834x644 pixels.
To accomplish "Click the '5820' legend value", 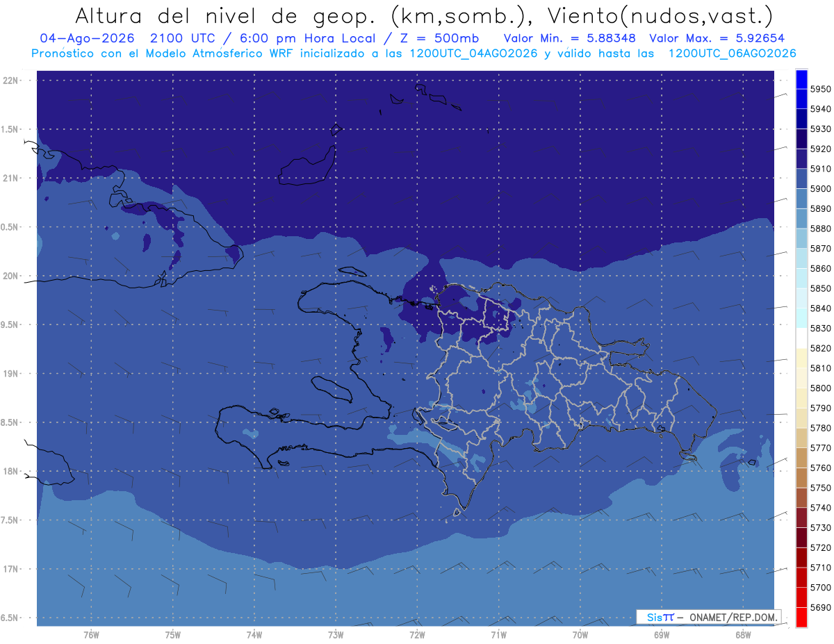I will [x=821, y=348].
